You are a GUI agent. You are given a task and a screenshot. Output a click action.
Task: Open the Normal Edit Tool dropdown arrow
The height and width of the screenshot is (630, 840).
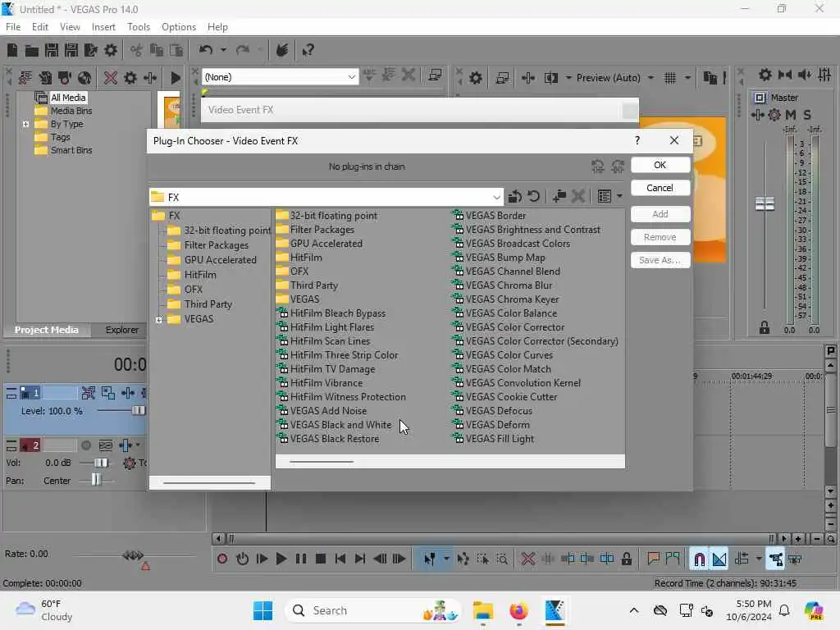(445, 559)
